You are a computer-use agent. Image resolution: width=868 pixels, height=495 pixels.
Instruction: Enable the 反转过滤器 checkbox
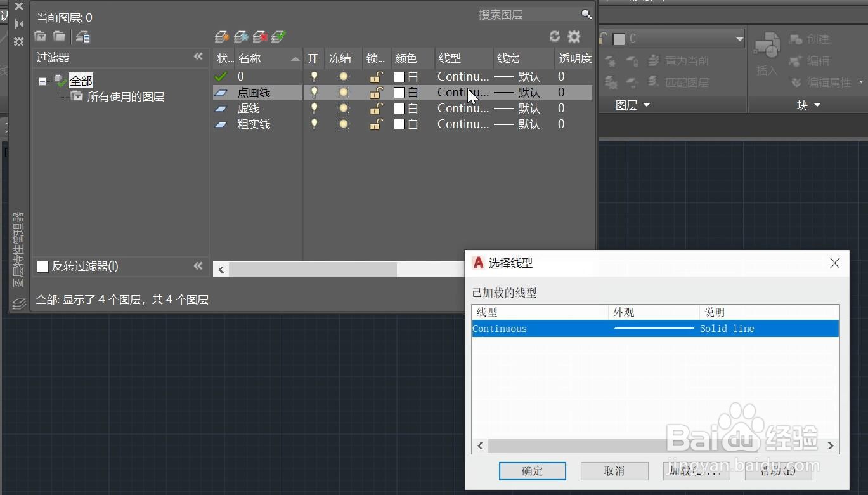point(42,267)
